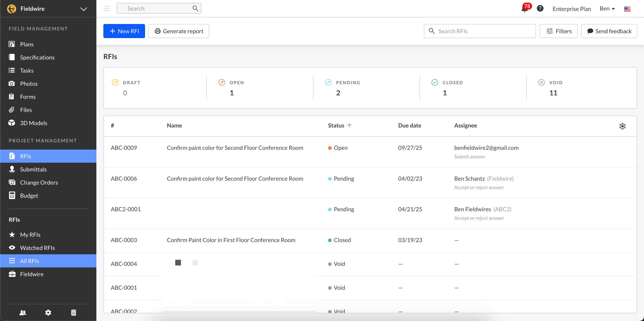This screenshot has height=321, width=644.
Task: Click the table settings gear icon
Action: [x=622, y=126]
